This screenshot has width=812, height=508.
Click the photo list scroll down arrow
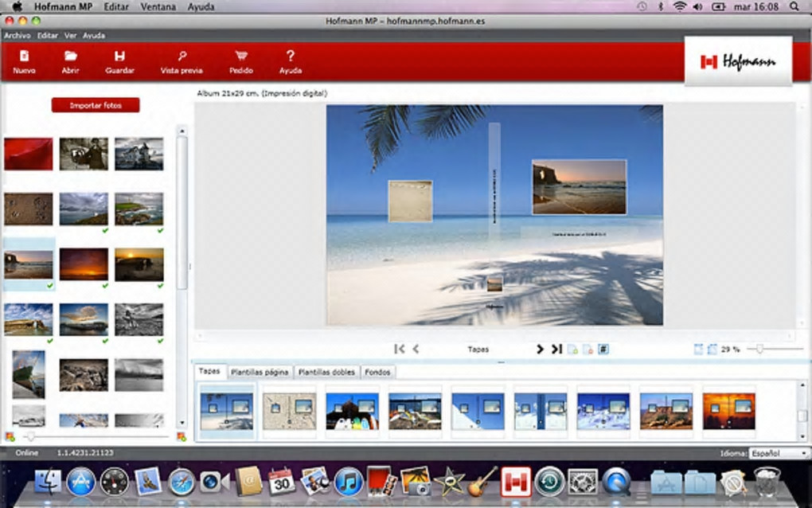coord(182,423)
